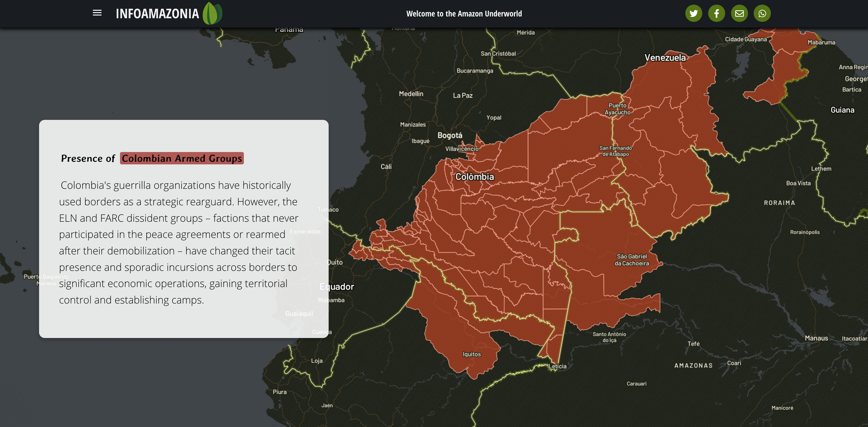Click the 'Bogotá' map label
Viewport: 868px width, 427px height.
[450, 135]
